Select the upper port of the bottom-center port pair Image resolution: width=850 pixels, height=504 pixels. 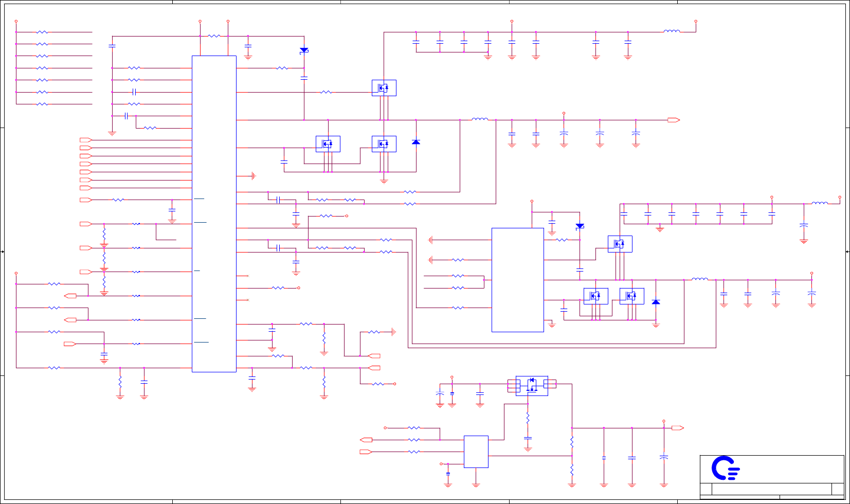click(366, 440)
